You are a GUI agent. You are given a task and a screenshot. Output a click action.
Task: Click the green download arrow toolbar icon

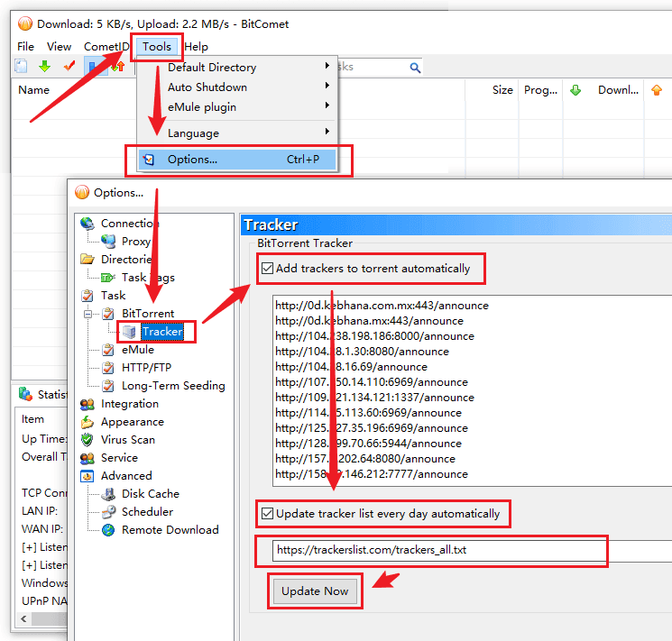coord(44,67)
